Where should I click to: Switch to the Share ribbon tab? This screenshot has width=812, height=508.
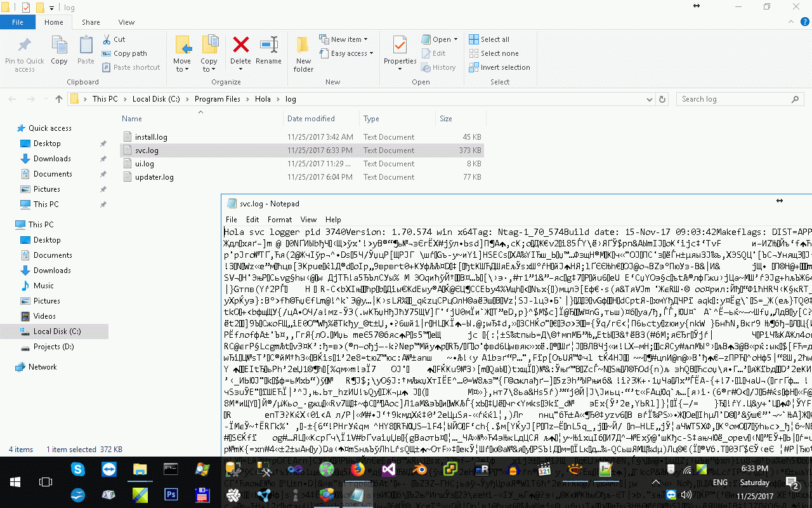(x=91, y=22)
